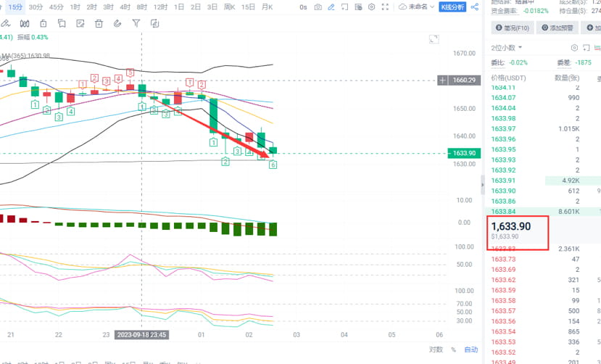Click the 0s refresh interval indicator
Screen dimensions: 601x364
pos(303,7)
